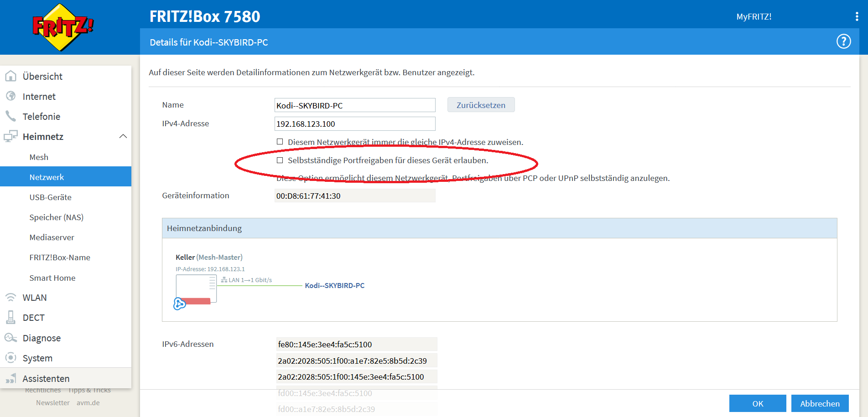Open the avm.de footer link

pos(88,402)
